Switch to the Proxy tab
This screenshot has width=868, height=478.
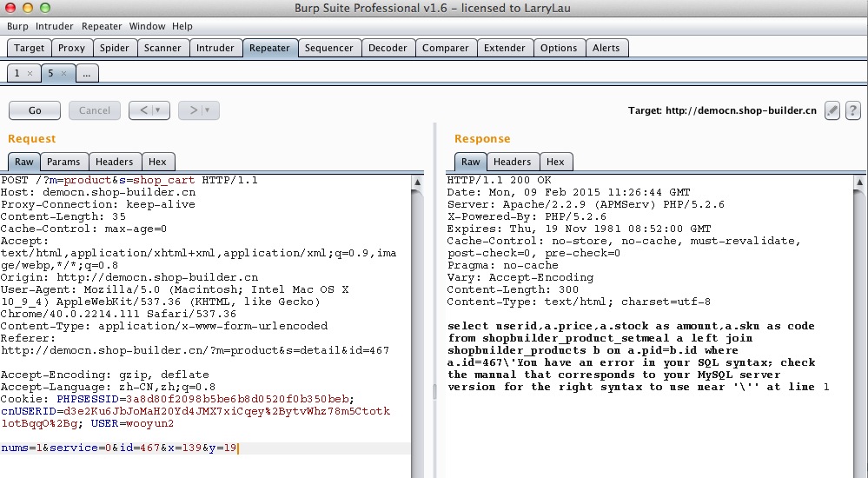point(72,48)
